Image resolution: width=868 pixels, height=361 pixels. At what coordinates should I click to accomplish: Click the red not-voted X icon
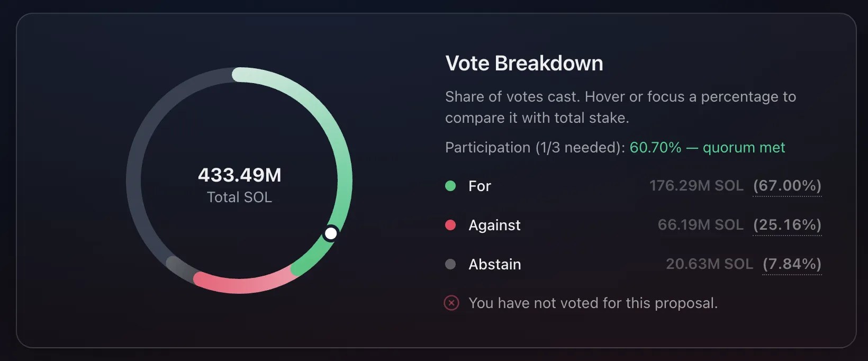(451, 303)
